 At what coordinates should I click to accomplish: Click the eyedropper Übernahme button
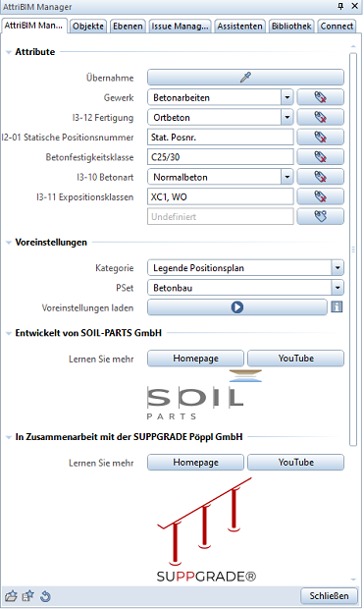pos(245,78)
